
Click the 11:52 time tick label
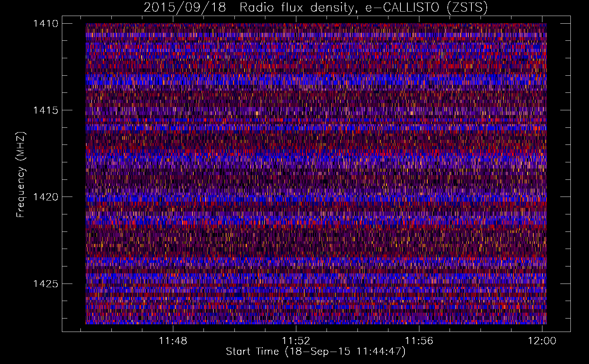tap(296, 341)
